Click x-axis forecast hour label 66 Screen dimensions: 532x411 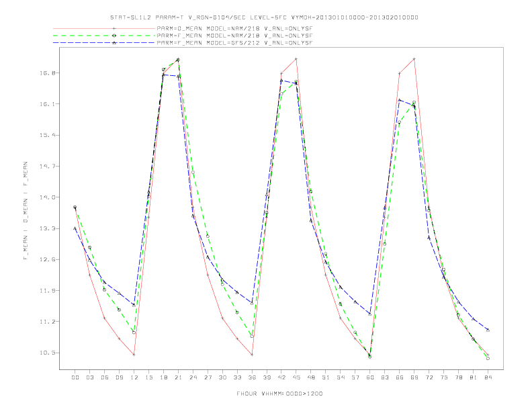pos(400,377)
